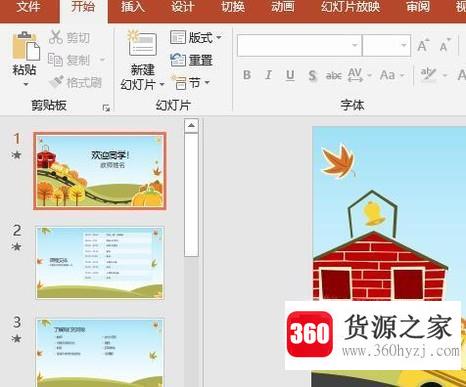466x387 pixels.
Task: Open the 版式 layout dropdown
Action: 195,37
